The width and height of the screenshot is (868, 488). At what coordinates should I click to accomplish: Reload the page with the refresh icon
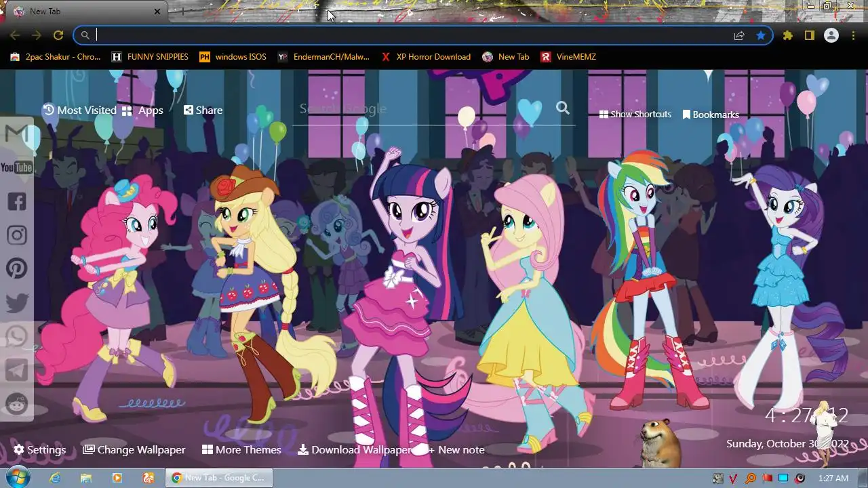pos(58,35)
